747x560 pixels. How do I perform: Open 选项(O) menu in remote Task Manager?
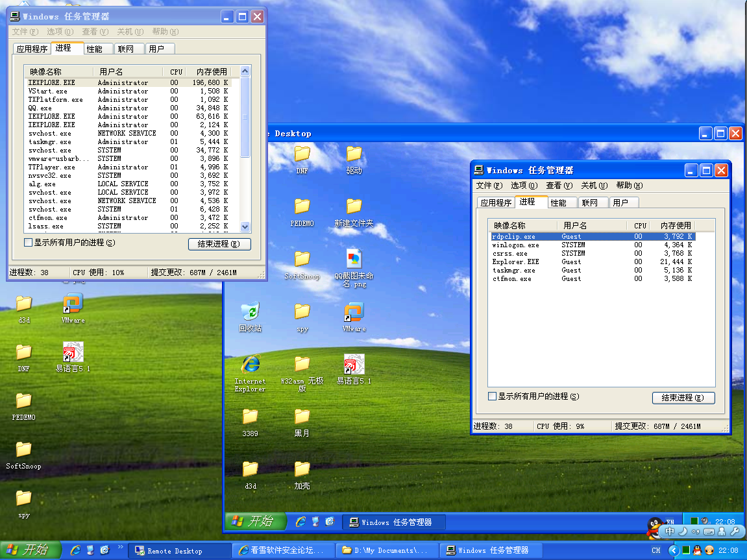click(524, 185)
